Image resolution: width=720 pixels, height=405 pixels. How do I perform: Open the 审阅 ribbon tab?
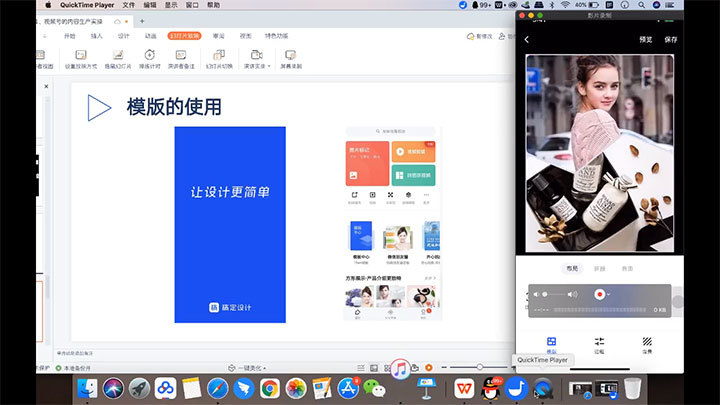[x=219, y=35]
